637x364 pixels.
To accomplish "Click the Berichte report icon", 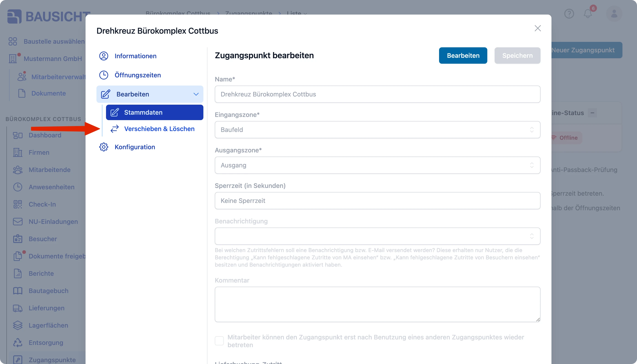I will tap(18, 273).
